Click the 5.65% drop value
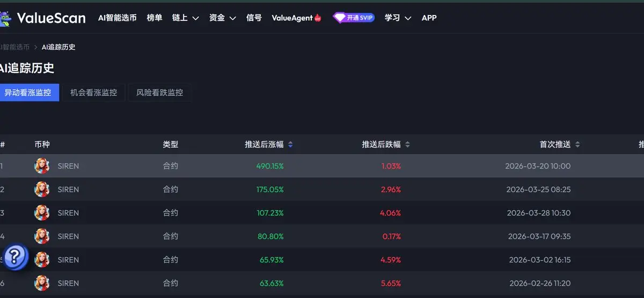 coord(391,283)
